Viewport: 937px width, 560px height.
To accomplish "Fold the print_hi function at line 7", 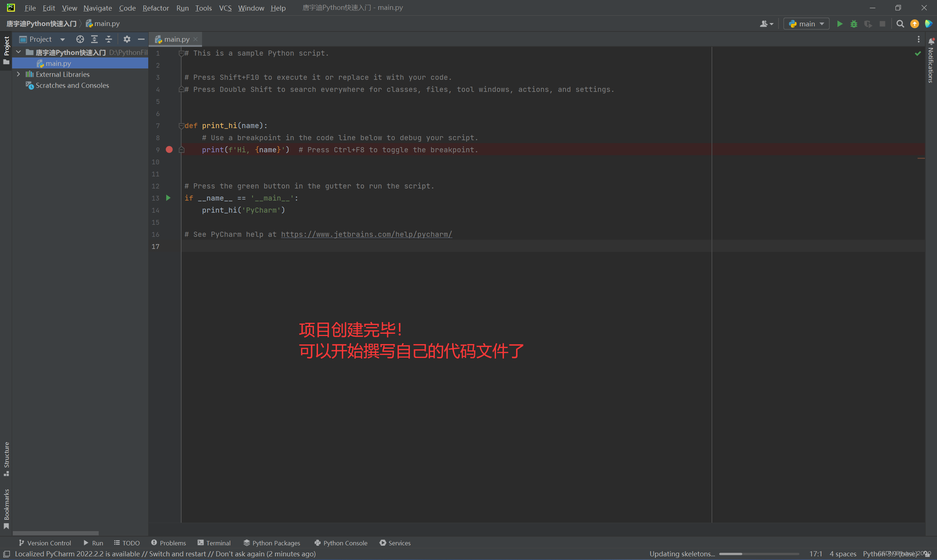I will point(181,126).
